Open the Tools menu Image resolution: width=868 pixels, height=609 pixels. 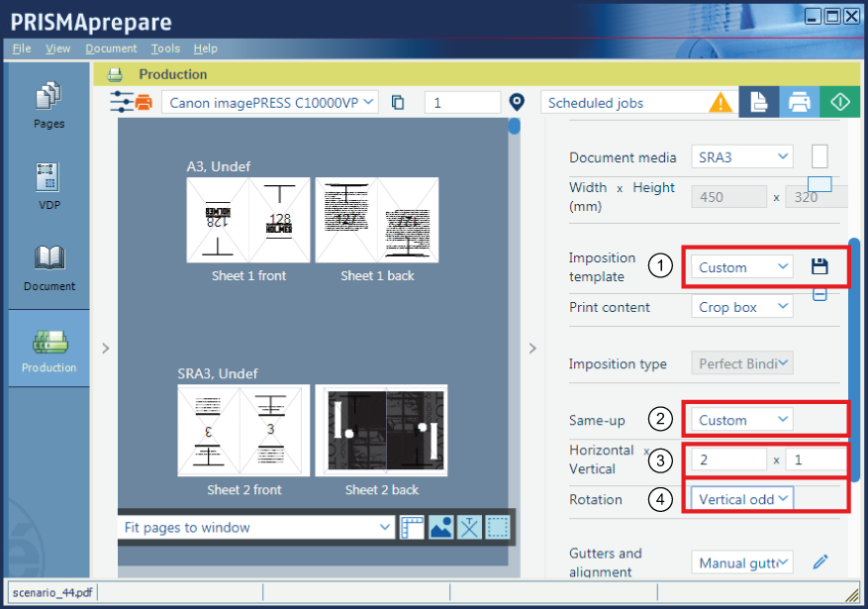click(x=165, y=49)
